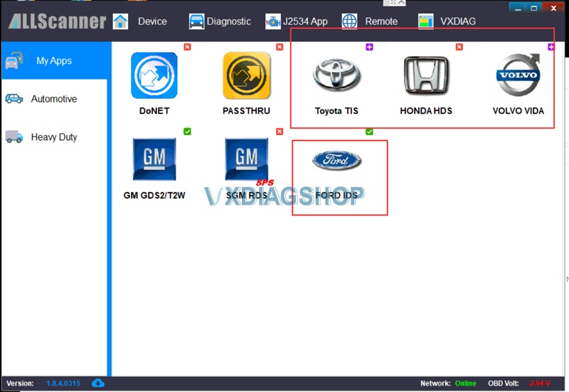Open the Diagnostic menu
This screenshot has height=392, width=569.
pyautogui.click(x=228, y=21)
